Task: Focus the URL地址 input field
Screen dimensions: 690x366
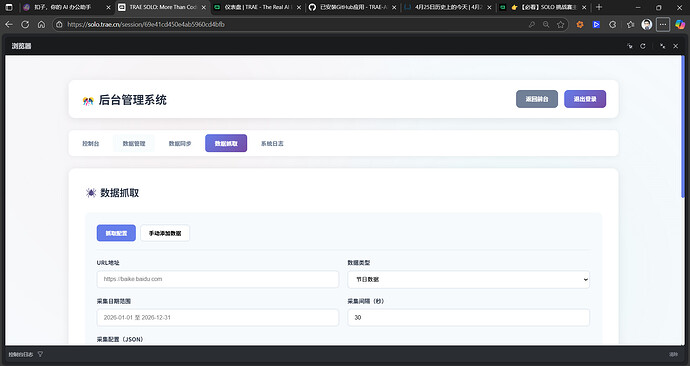Action: coord(218,279)
